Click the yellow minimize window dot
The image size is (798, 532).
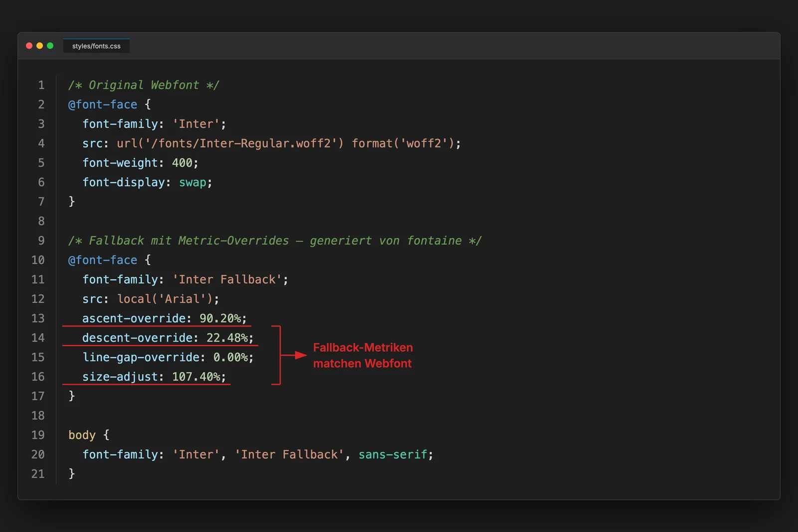pyautogui.click(x=39, y=46)
